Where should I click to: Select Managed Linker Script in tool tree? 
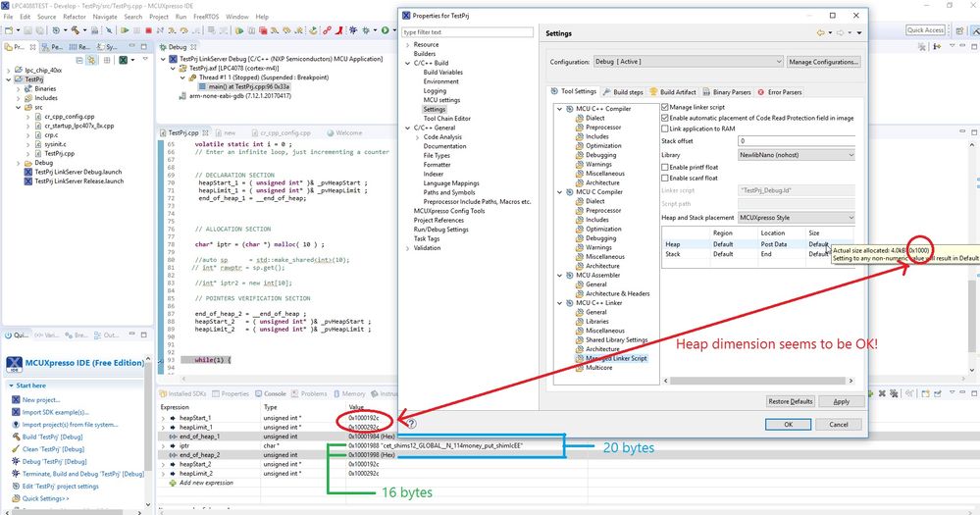tap(616, 358)
